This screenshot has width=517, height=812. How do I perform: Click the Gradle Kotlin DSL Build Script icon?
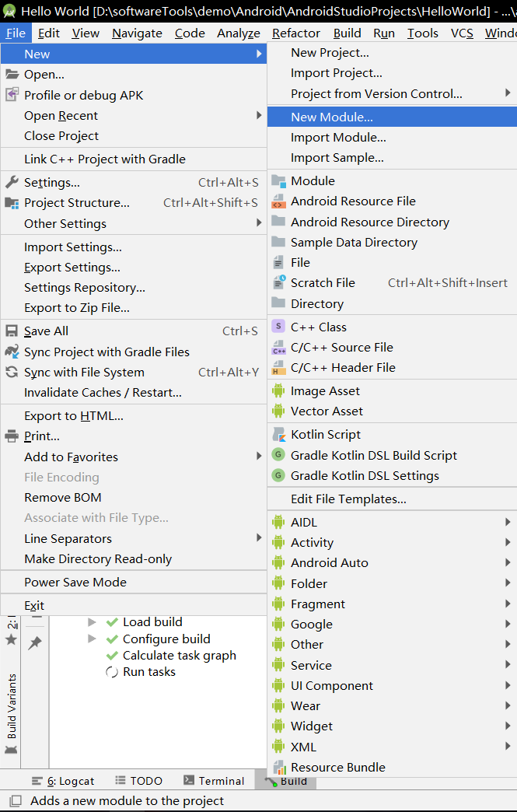278,455
